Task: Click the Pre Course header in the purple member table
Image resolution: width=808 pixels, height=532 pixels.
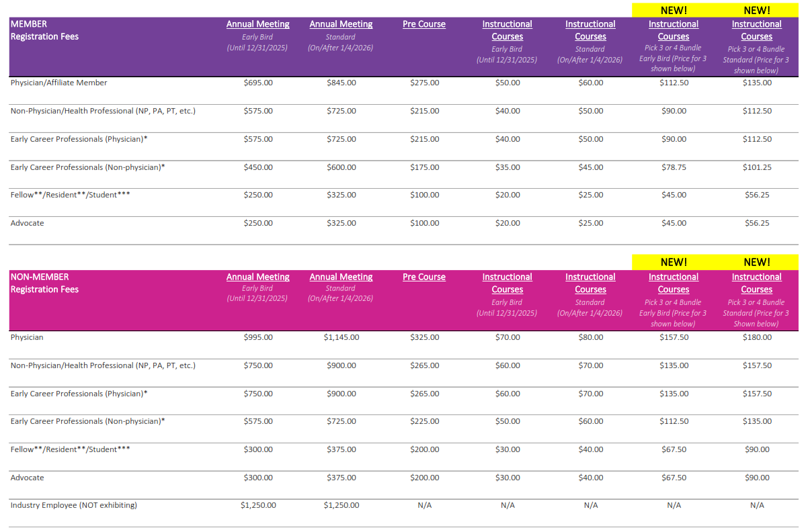Action: pos(423,24)
